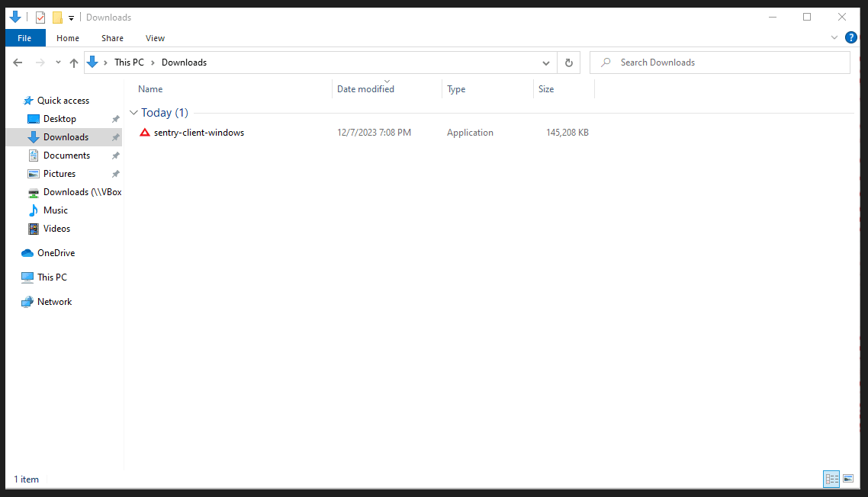
Task: Open the Customize Quick Access Toolbar dropdown
Action: [72, 18]
